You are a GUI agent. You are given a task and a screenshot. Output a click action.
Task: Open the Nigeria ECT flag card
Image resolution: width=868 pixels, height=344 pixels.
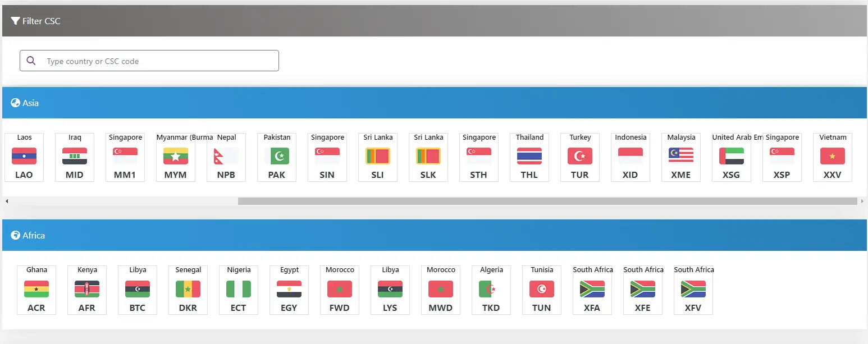[239, 290]
